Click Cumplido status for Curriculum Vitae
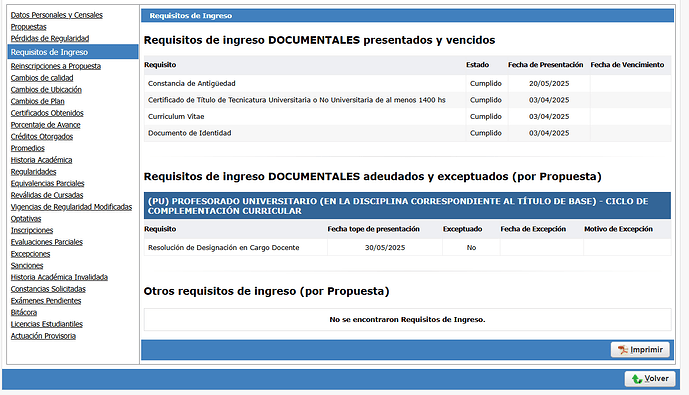This screenshot has height=395, width=689. 486,117
